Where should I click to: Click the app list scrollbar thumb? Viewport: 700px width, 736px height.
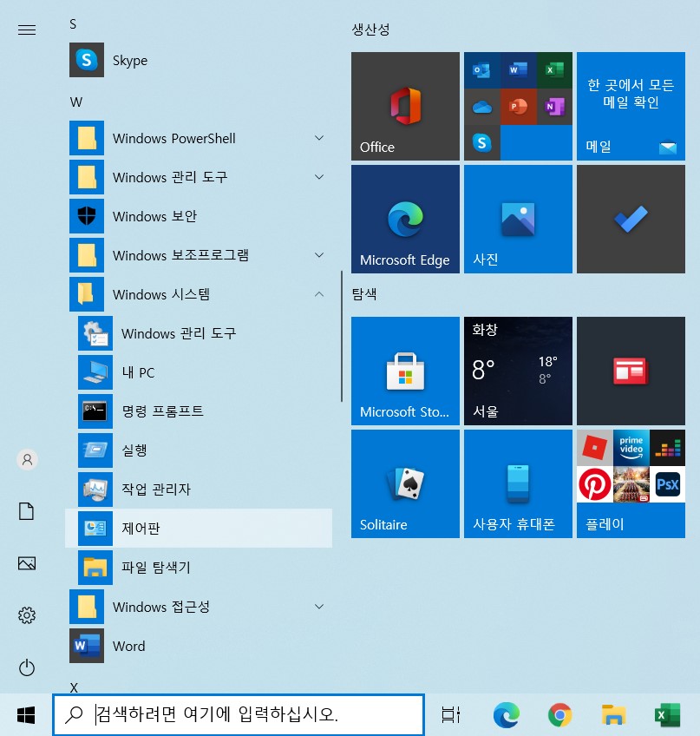(342, 336)
